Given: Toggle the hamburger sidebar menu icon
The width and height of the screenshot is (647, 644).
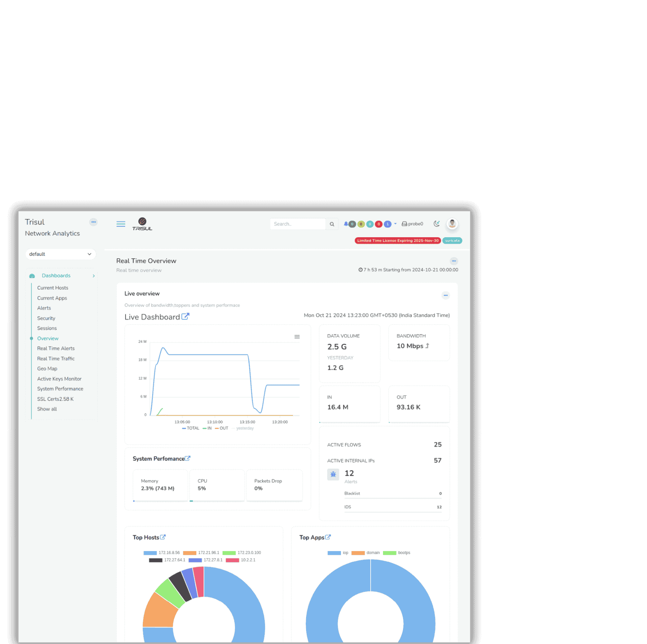Looking at the screenshot, I should pyautogui.click(x=121, y=224).
